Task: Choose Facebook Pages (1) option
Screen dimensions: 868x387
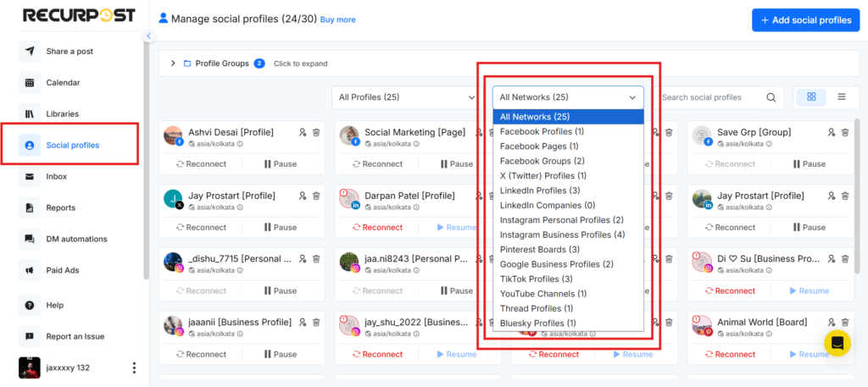Action: tap(568, 147)
